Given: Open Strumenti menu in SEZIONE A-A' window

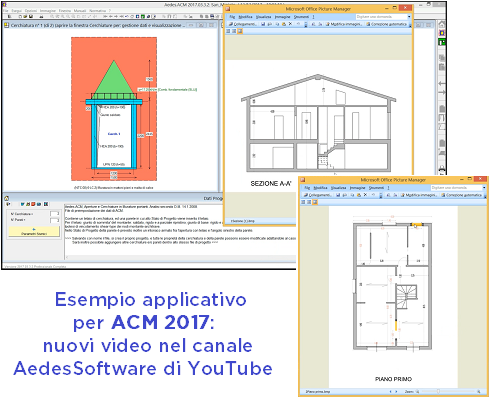Looking at the screenshot, I should 301,17.
